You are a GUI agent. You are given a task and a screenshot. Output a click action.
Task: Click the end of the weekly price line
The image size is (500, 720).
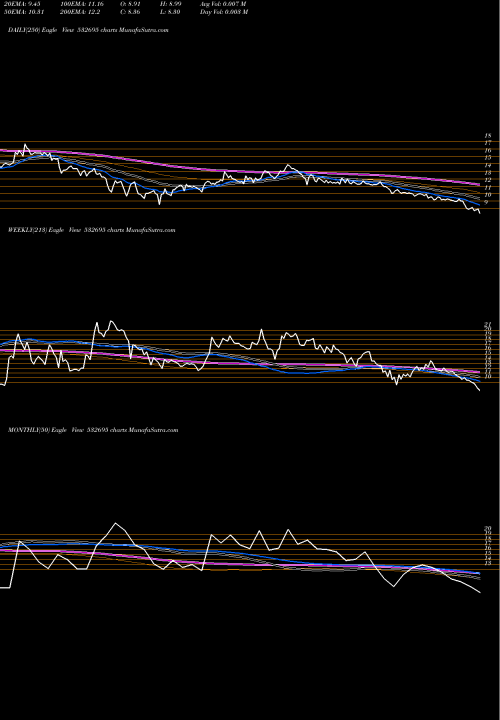(480, 391)
